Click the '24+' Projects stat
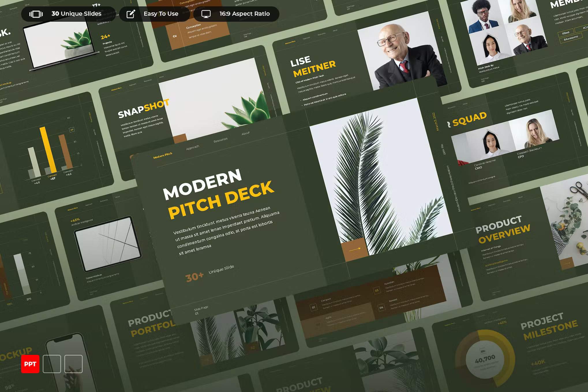Image resolution: width=588 pixels, height=392 pixels. click(105, 37)
